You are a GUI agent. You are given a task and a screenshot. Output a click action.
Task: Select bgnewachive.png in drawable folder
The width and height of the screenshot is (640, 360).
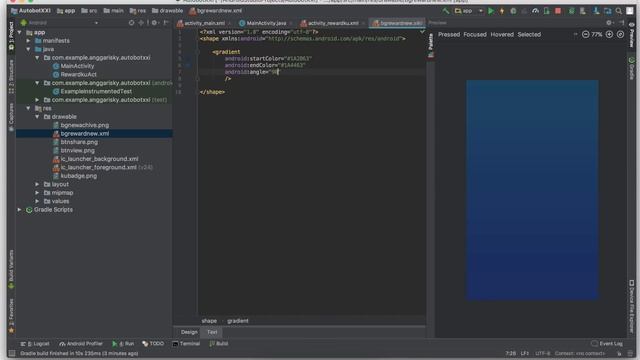[x=84, y=125]
